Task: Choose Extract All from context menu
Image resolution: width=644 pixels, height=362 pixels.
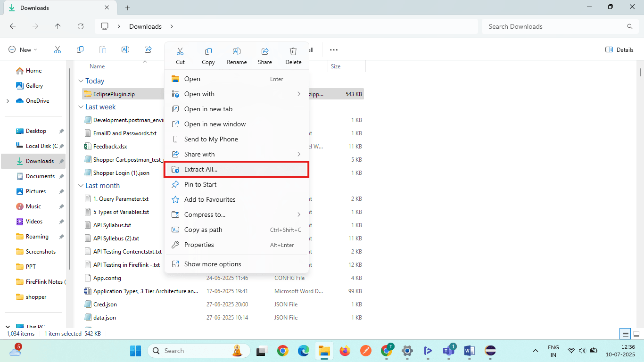Action: 236,169
